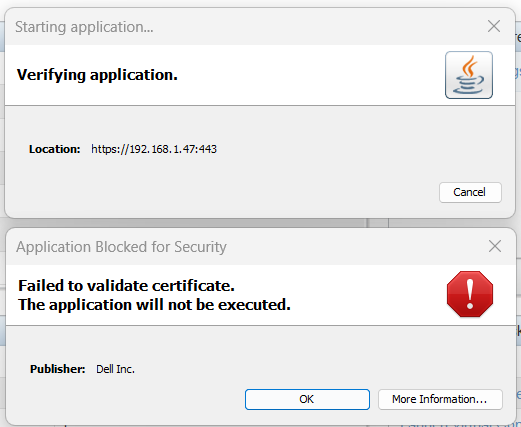Screen dimensions: 521x427
Task: Click the Java coffee cup logo
Action: pyautogui.click(x=469, y=75)
